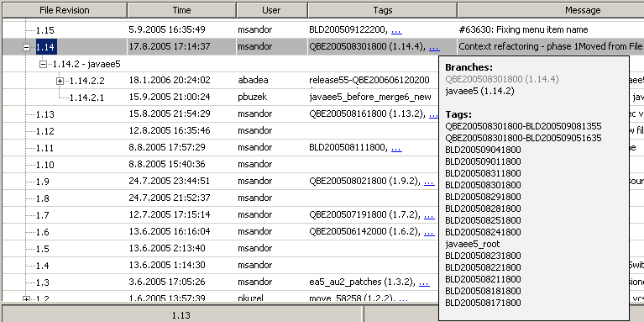The width and height of the screenshot is (644, 322).
Task: Click user pbuzek
Action: pyautogui.click(x=252, y=97)
